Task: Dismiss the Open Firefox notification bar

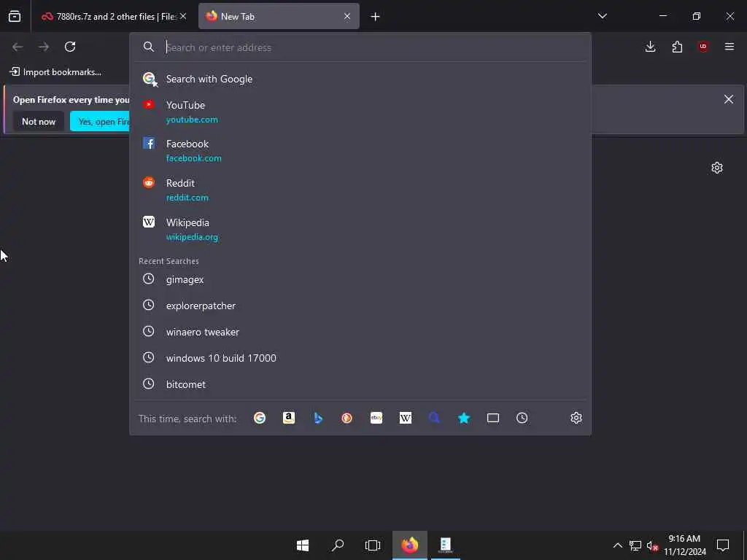Action: pos(729,99)
